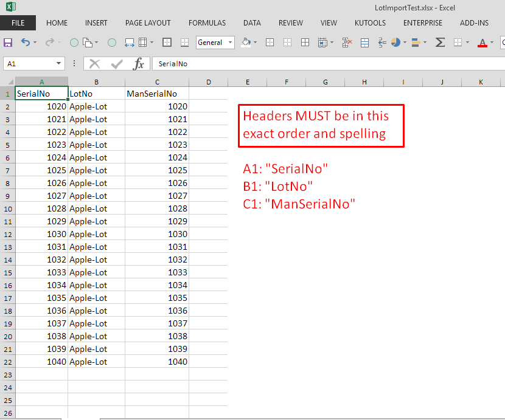The image size is (505, 420).
Task: Click the red Font Color A swatch
Action: coord(482,43)
